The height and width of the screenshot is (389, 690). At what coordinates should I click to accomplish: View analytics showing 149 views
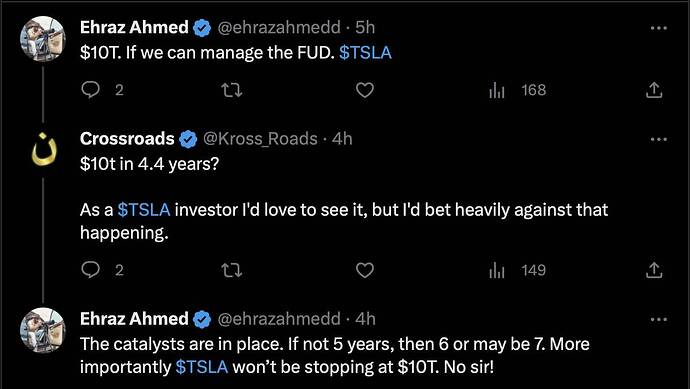coord(518,270)
